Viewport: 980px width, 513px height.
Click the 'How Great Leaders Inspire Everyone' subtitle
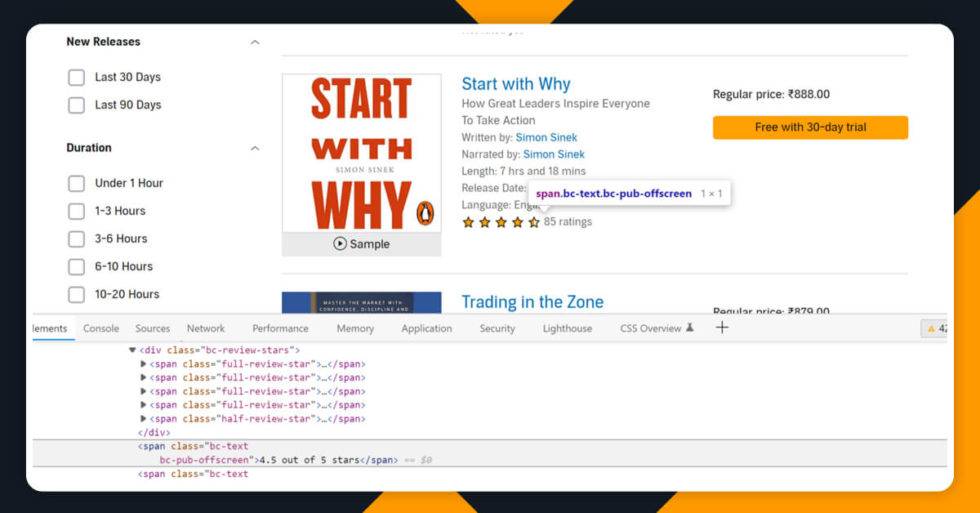pos(556,104)
